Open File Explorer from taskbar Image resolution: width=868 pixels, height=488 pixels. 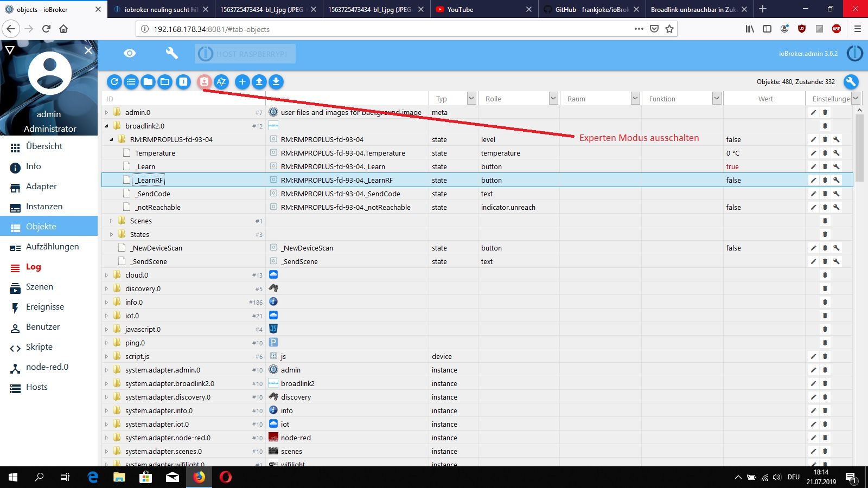119,477
